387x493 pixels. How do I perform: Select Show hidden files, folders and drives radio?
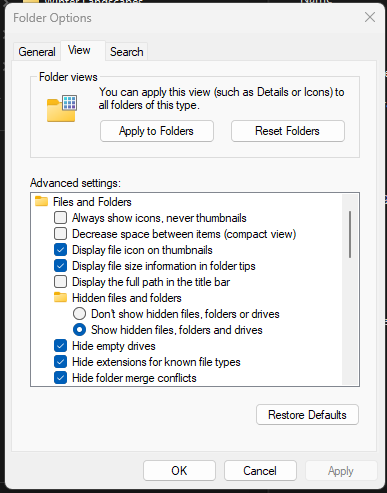click(x=79, y=330)
